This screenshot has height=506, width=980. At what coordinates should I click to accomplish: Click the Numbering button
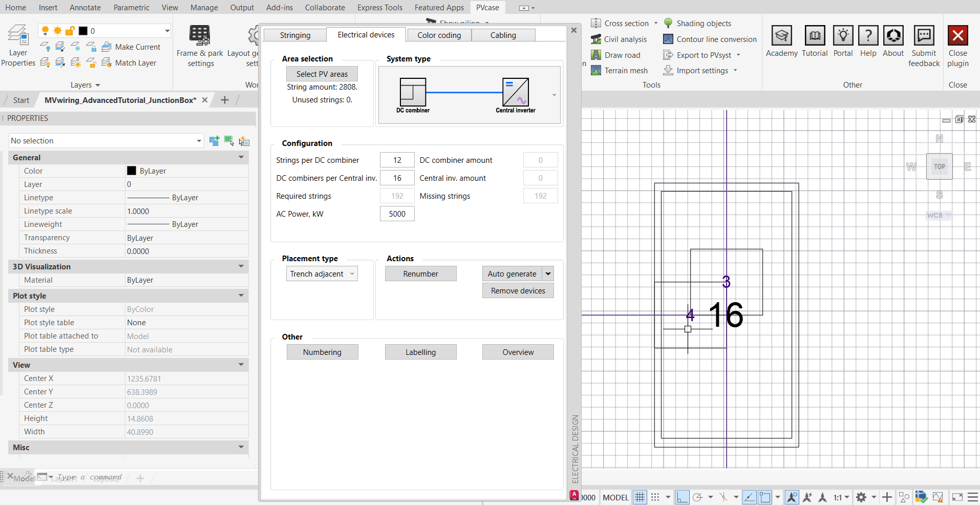[x=322, y=352]
